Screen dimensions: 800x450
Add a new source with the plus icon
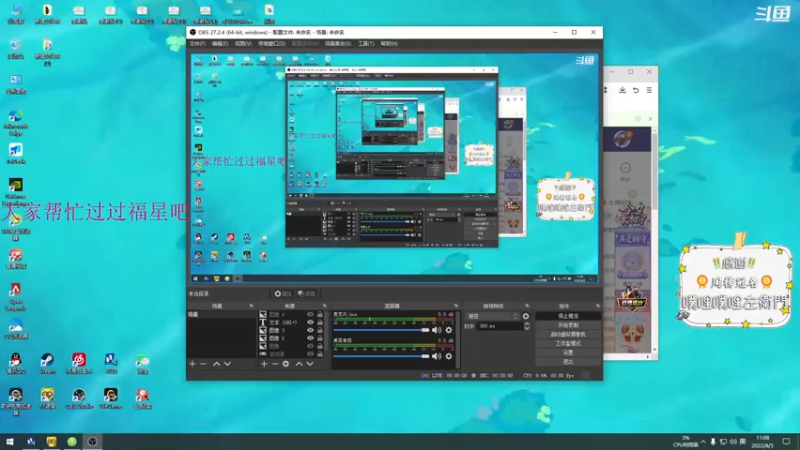[x=264, y=364]
